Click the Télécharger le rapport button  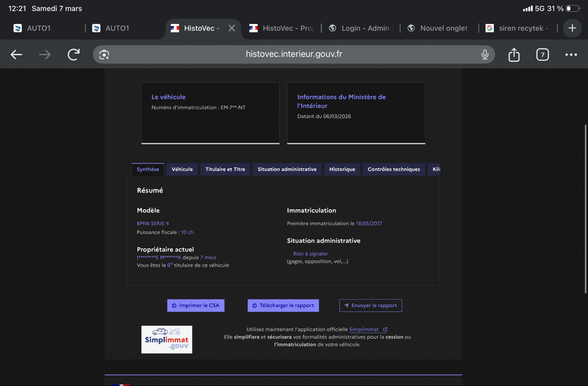pos(283,305)
